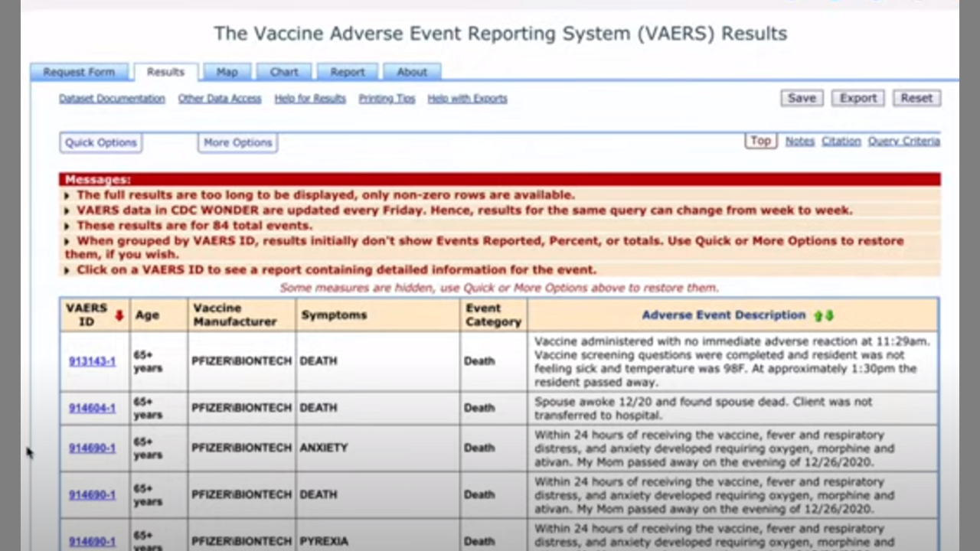The width and height of the screenshot is (980, 551).
Task: Open the About tab
Action: [411, 72]
